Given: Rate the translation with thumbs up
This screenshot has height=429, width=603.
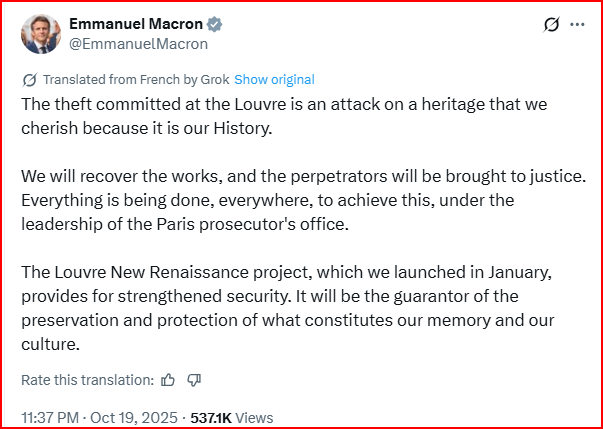Looking at the screenshot, I should 168,380.
